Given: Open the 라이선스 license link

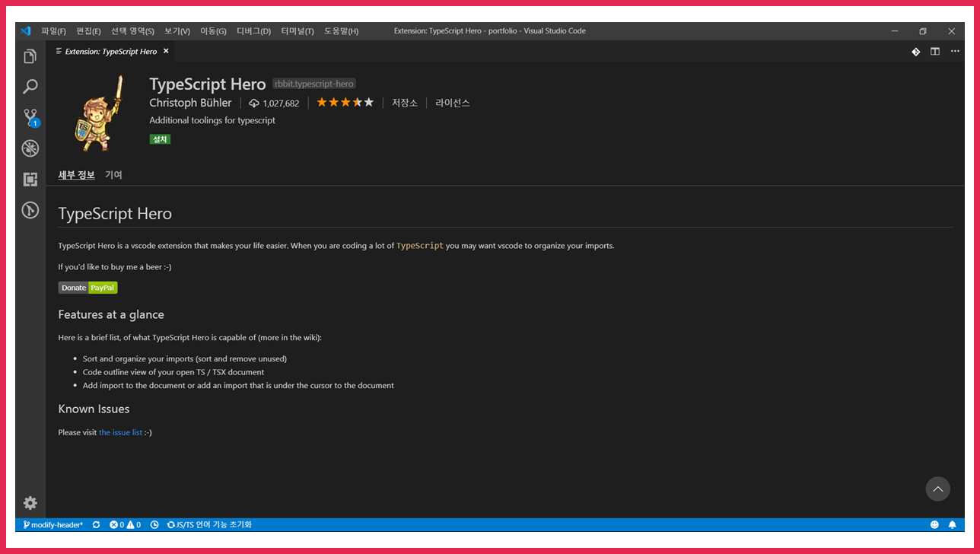Looking at the screenshot, I should pos(453,103).
